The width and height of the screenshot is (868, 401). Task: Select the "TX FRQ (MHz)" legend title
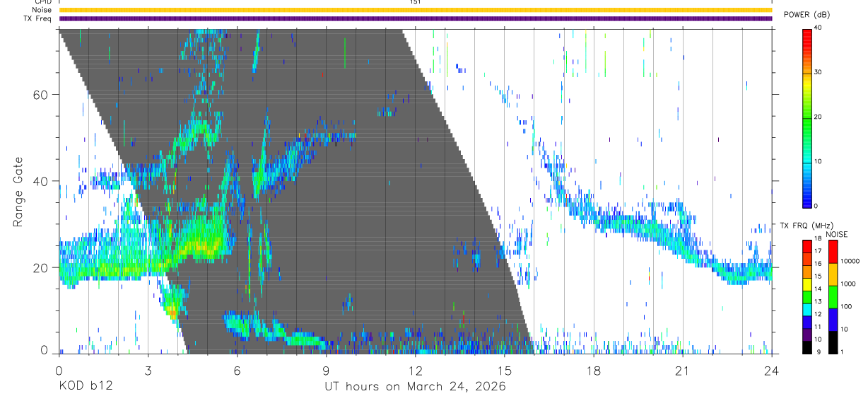coord(807,226)
